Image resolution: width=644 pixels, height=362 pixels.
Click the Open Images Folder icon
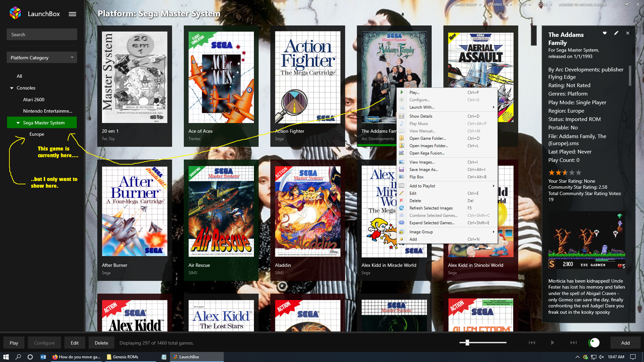tap(401, 145)
